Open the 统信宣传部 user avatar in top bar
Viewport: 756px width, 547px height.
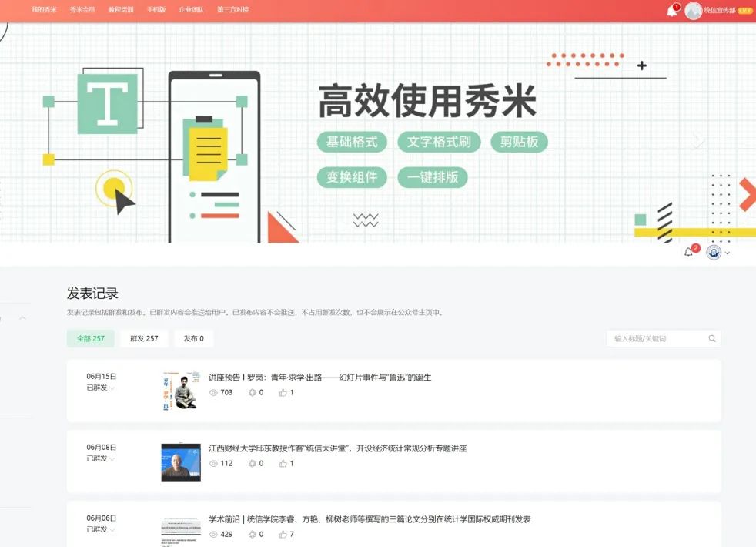694,11
